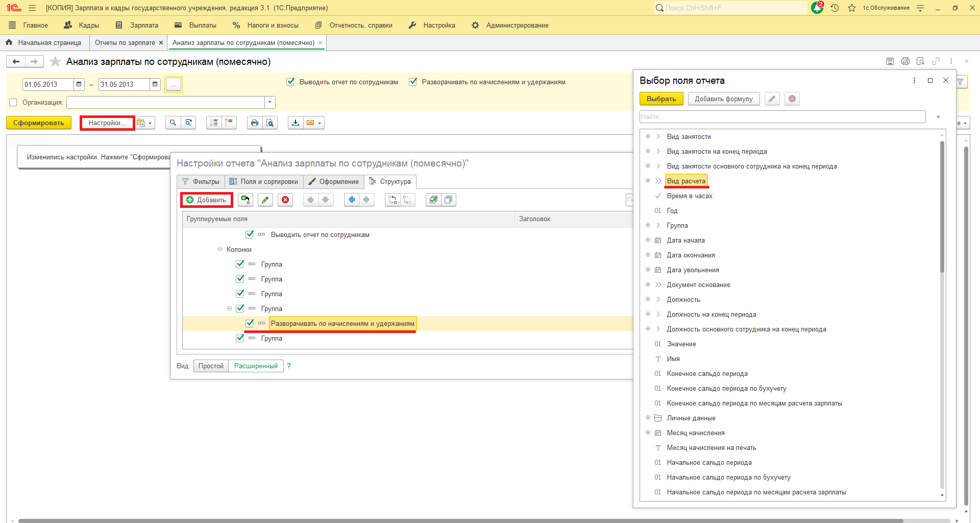This screenshot has width=980, height=523.
Task: Switch settings view to Простой
Action: (x=211, y=366)
